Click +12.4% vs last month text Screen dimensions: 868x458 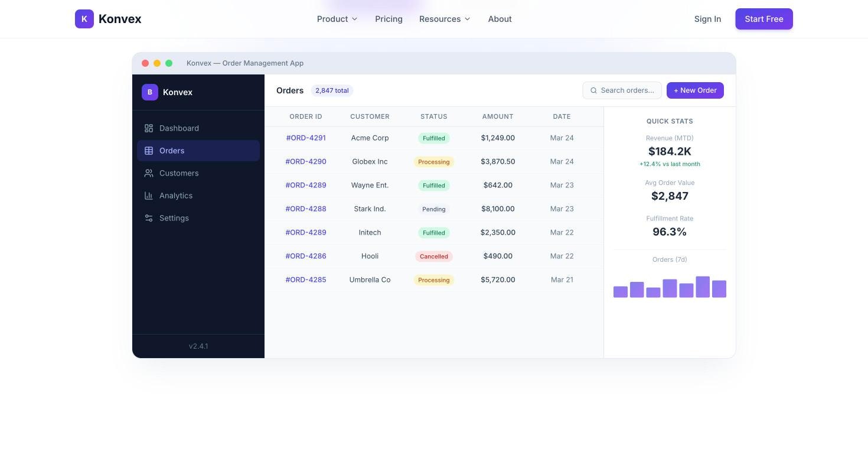tap(670, 164)
